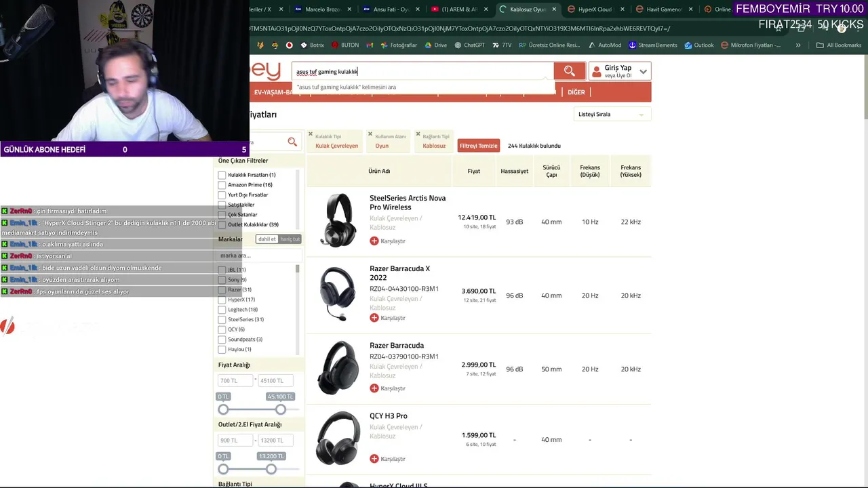Remove the Bağlantı Tipi filter with its X
Image resolution: width=868 pixels, height=488 pixels.
click(418, 134)
